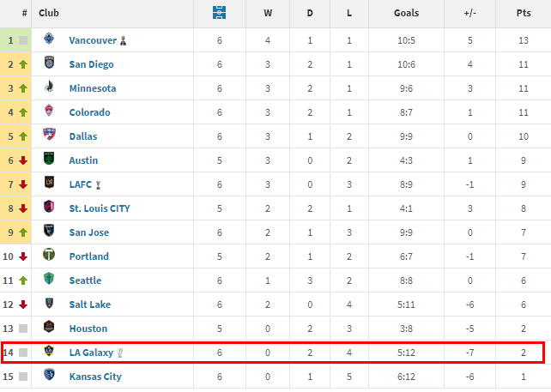Click the green up arrow beside San Jose
Image resolution: width=551 pixels, height=392 pixels.
(x=23, y=232)
